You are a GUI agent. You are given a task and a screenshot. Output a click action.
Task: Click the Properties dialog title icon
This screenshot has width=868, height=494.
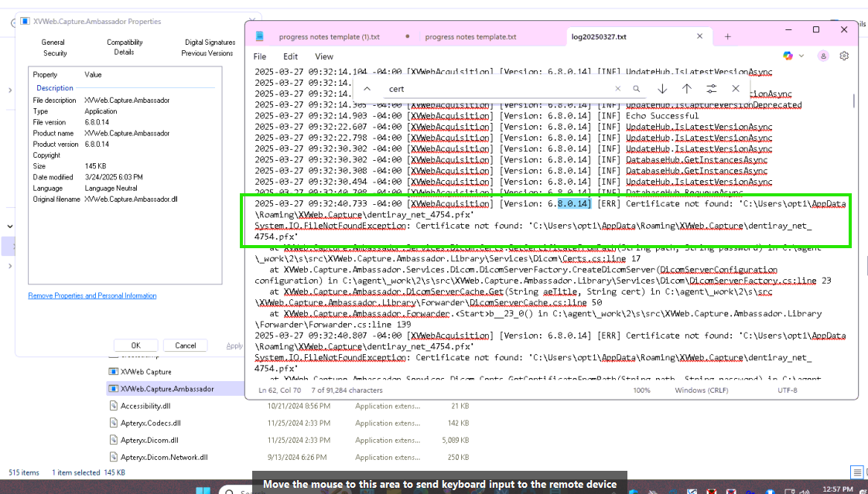25,21
